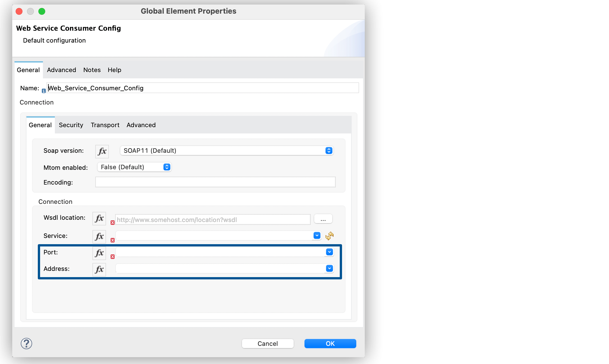Click inside the Encoding input field

[215, 182]
